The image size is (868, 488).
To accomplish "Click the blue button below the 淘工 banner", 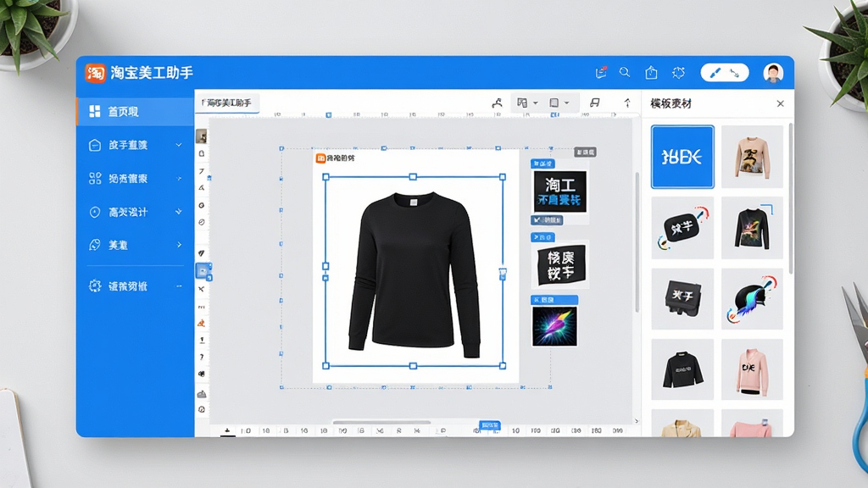I will pos(547,220).
